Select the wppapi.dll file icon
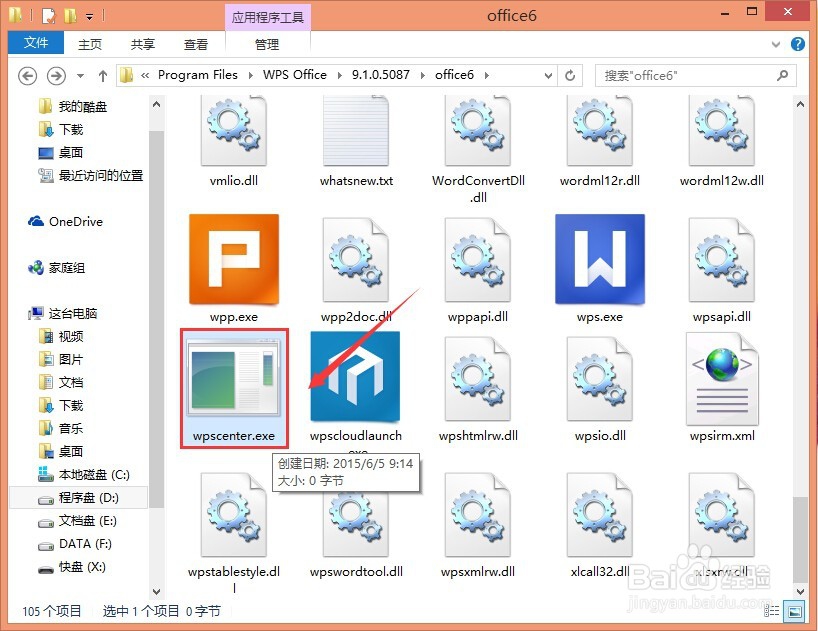The image size is (818, 631). pos(478,260)
